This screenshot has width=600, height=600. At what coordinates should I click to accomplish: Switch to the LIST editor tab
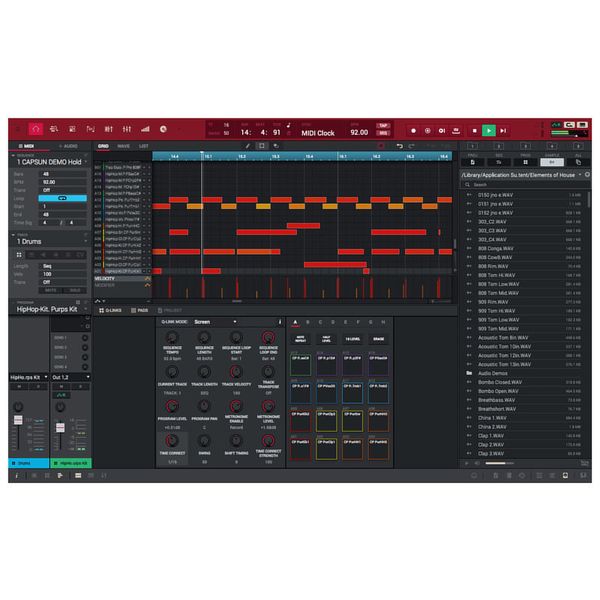click(143, 146)
